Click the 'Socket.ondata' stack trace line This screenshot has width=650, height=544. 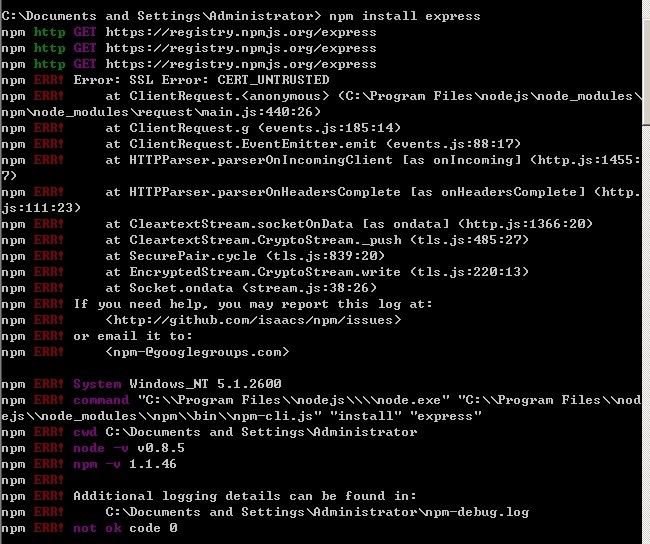pos(241,288)
